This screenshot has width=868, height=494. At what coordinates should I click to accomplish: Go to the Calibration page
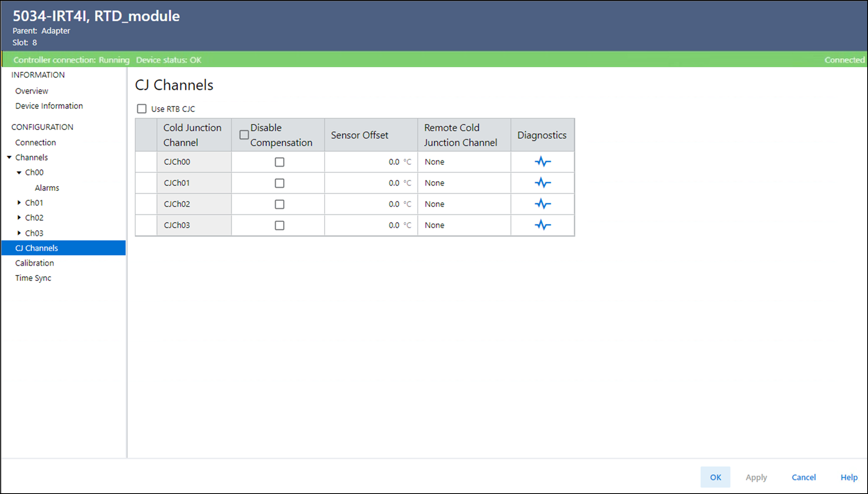pyautogui.click(x=34, y=263)
